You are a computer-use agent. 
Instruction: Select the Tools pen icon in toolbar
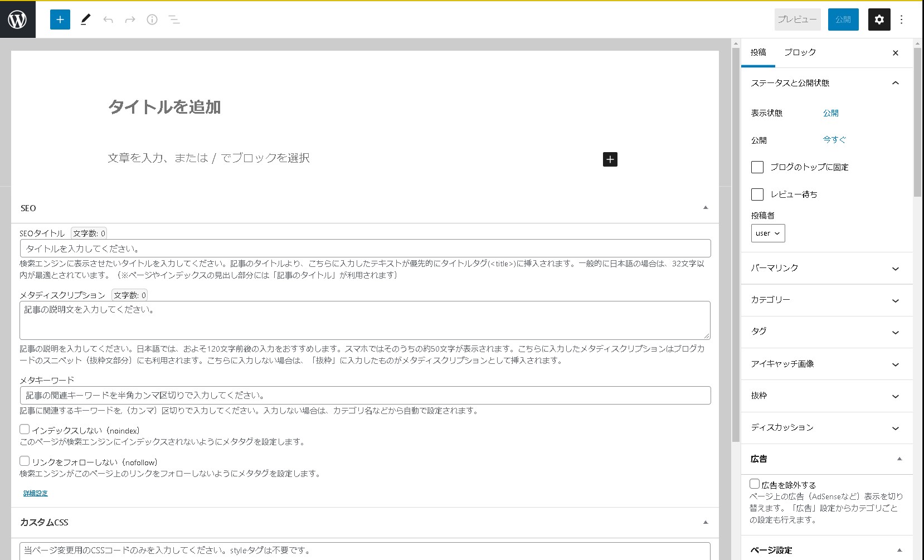click(85, 20)
